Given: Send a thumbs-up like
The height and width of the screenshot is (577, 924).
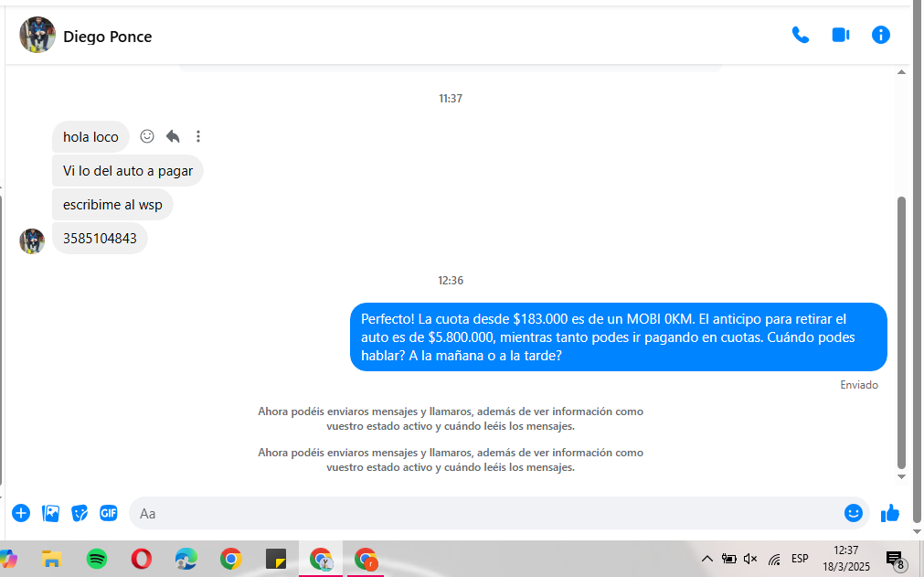Looking at the screenshot, I should point(890,513).
